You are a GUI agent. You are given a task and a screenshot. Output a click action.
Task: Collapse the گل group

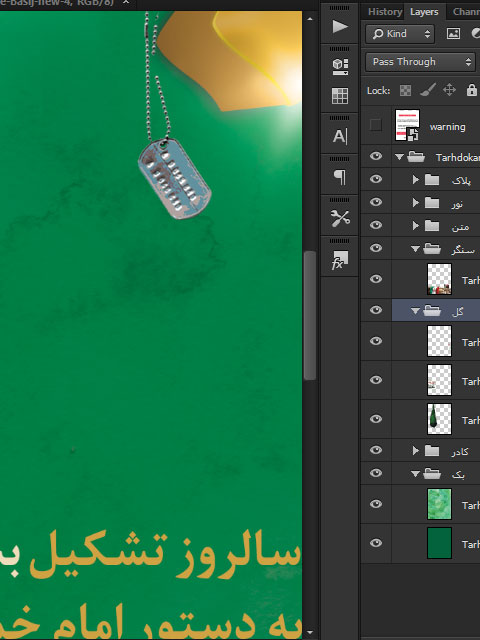415,311
